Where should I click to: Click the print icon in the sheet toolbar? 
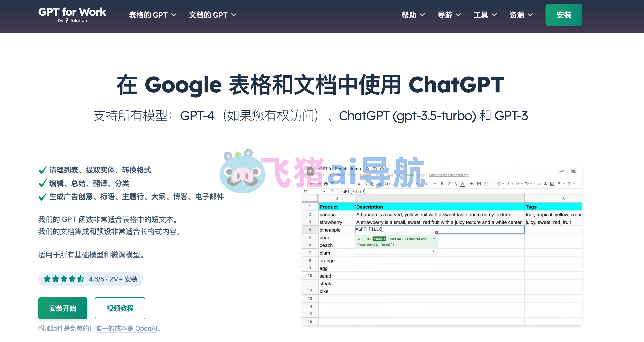coord(325,184)
